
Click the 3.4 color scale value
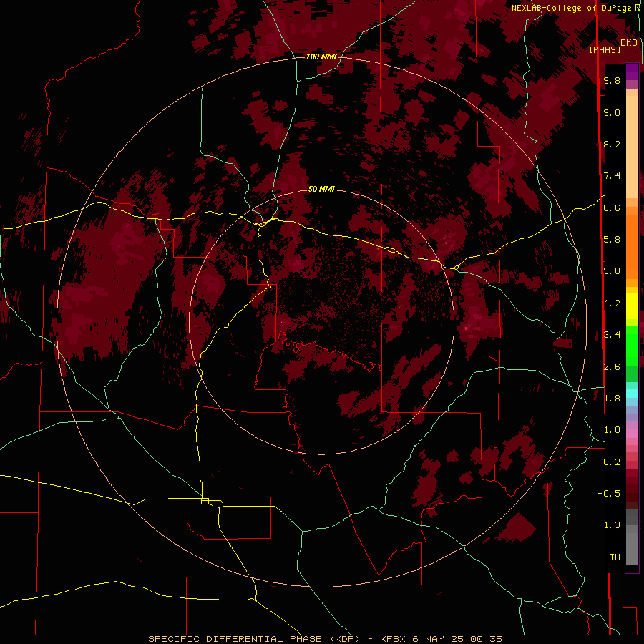click(x=612, y=335)
